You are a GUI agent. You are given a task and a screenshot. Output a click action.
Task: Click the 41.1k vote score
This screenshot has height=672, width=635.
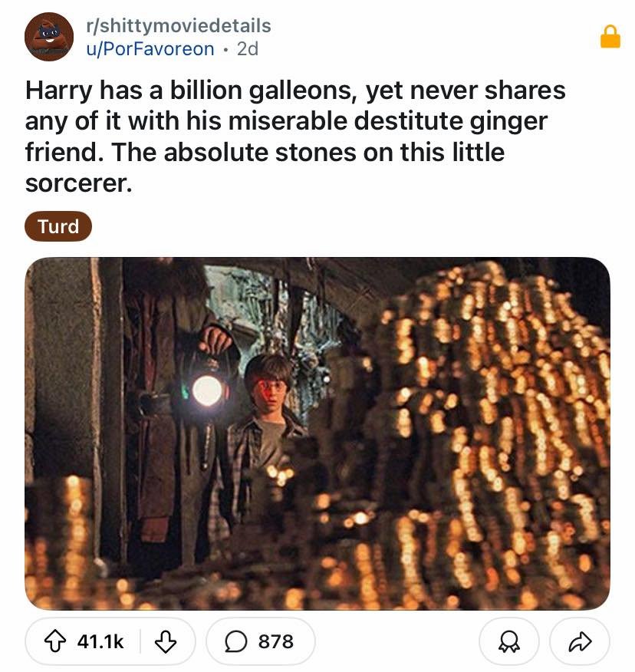tap(101, 641)
